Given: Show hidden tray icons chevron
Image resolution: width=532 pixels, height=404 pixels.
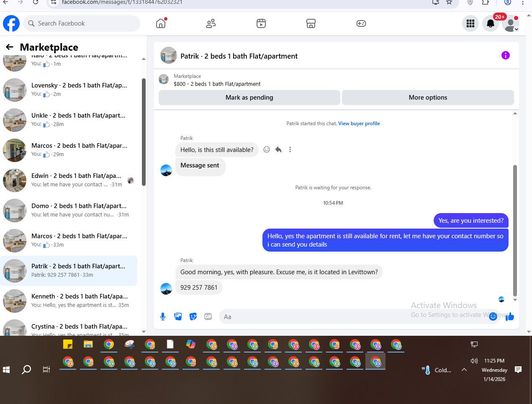Looking at the screenshot, I should pyautogui.click(x=464, y=370).
